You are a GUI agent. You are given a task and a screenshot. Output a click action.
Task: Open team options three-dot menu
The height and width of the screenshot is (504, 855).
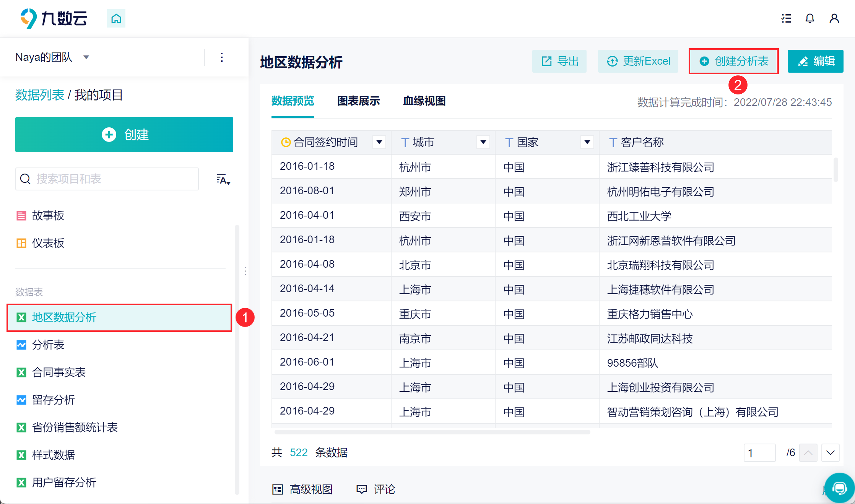click(222, 57)
